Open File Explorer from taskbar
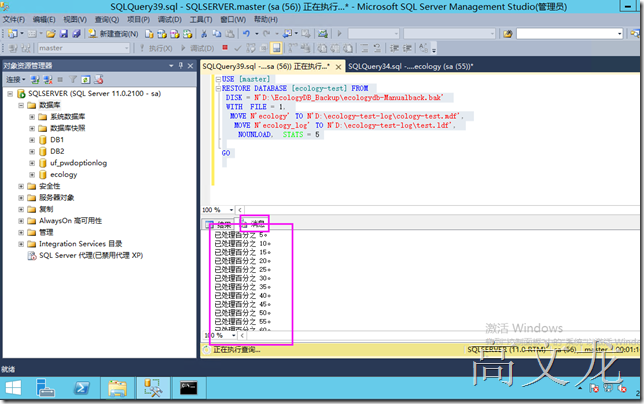The height and width of the screenshot is (404, 644). (x=117, y=388)
